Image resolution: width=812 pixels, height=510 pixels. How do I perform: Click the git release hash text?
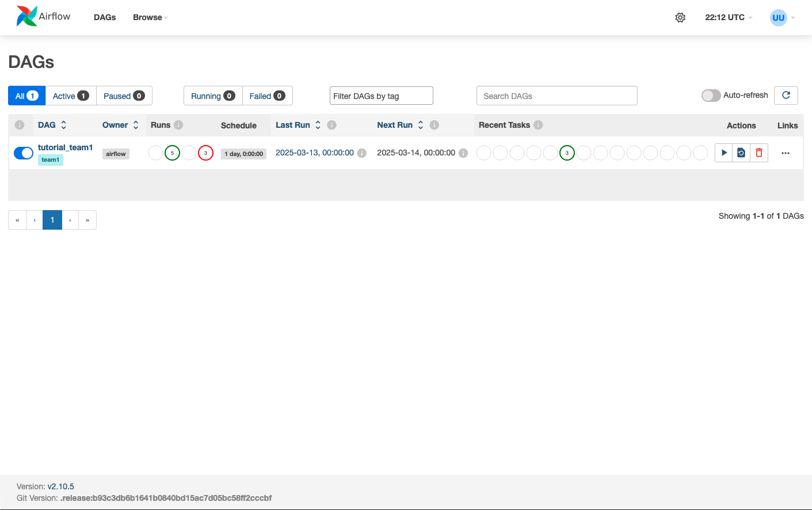[166, 498]
